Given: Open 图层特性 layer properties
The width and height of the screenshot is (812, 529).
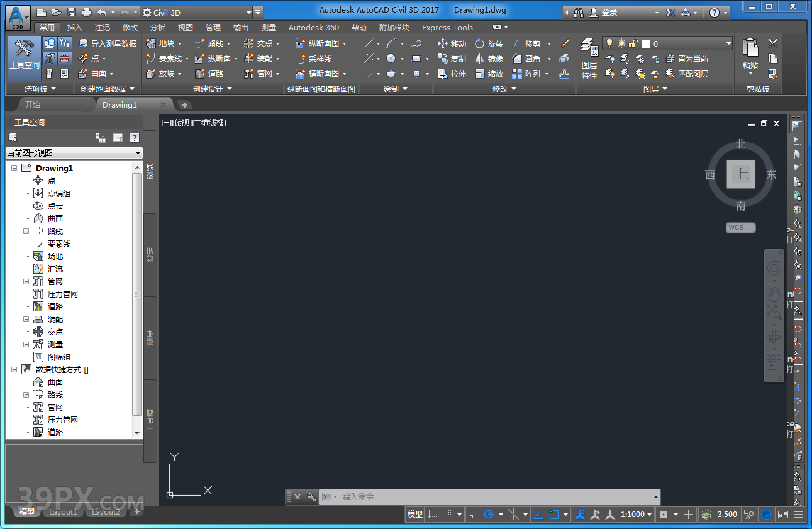Looking at the screenshot, I should point(589,58).
